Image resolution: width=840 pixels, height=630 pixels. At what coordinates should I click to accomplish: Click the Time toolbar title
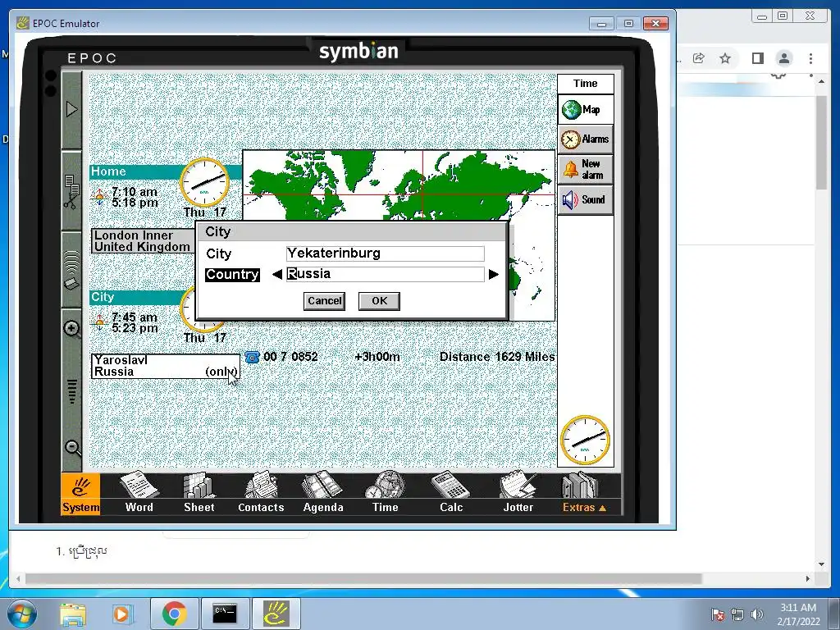point(586,84)
